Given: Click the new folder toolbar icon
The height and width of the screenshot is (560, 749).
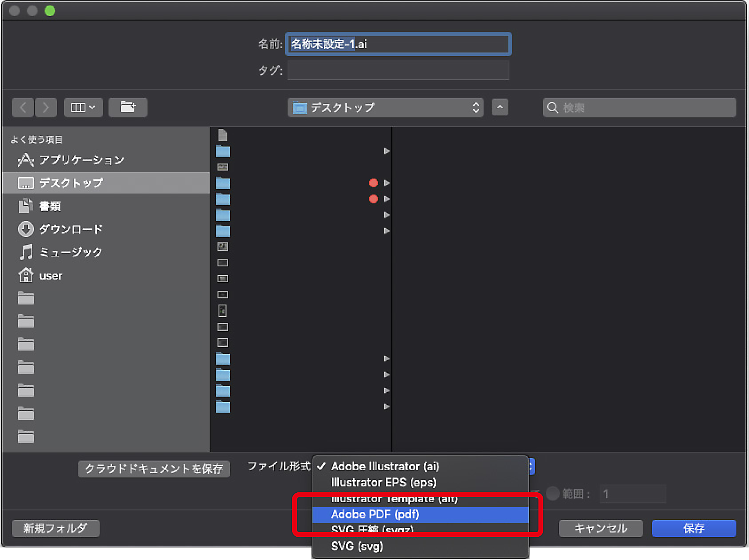Looking at the screenshot, I should [x=128, y=108].
